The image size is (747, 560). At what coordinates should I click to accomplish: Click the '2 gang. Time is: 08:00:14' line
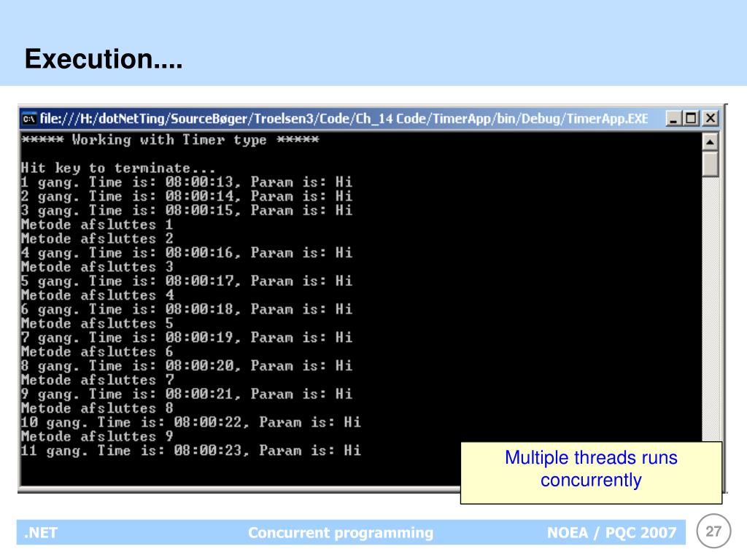click(187, 196)
